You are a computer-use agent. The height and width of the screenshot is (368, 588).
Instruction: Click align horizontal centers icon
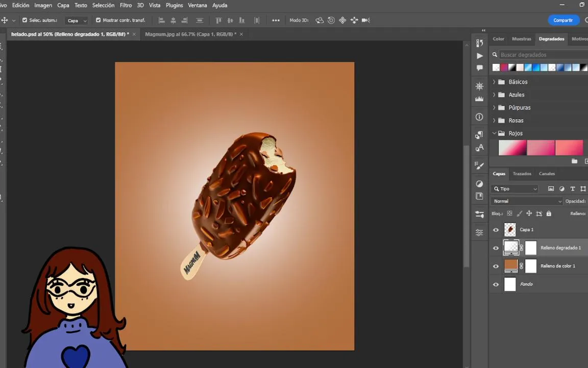173,20
